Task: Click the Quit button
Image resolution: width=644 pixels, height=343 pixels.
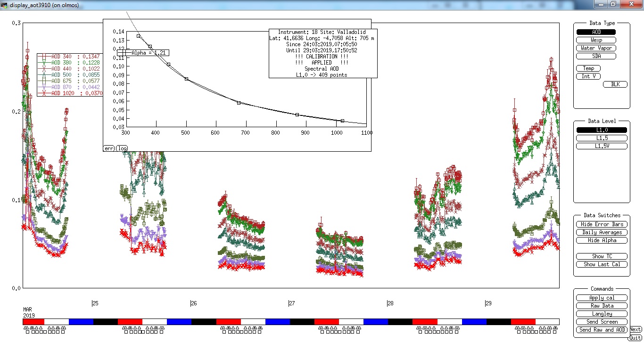Action: click(x=635, y=338)
